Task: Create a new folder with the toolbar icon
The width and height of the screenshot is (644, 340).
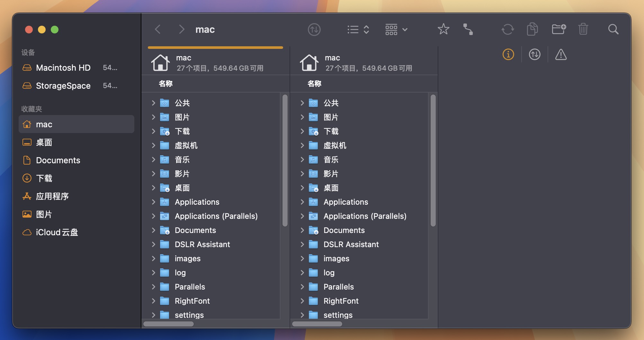Action: (x=559, y=29)
